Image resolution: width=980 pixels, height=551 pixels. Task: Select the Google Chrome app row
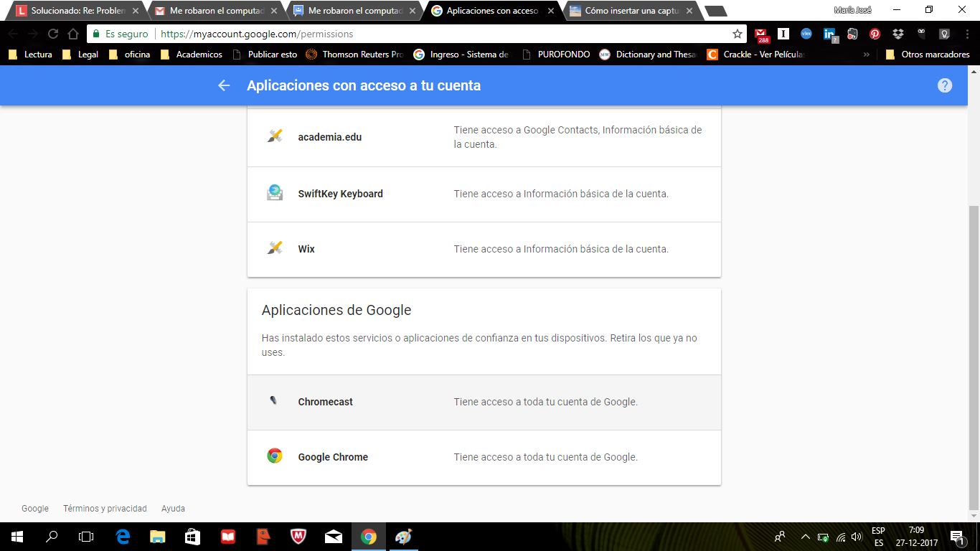[484, 457]
